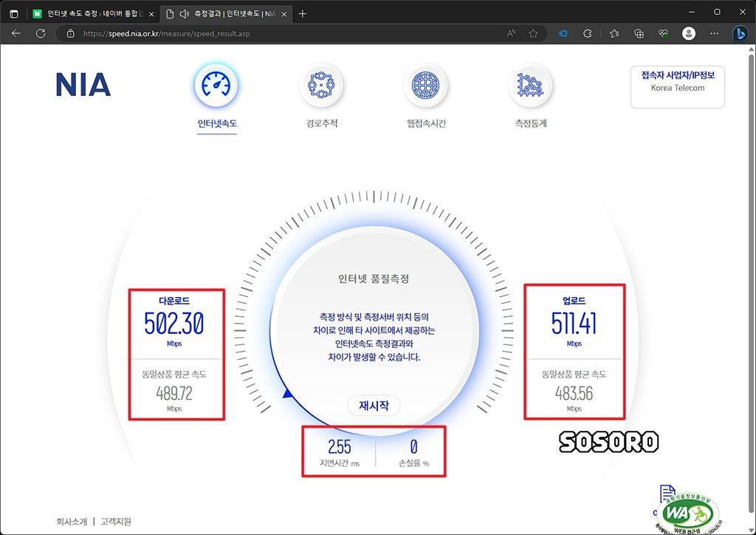Viewport: 756px width, 535px height.
Task: Toggle read aloud icon in address bar
Action: pyautogui.click(x=511, y=33)
